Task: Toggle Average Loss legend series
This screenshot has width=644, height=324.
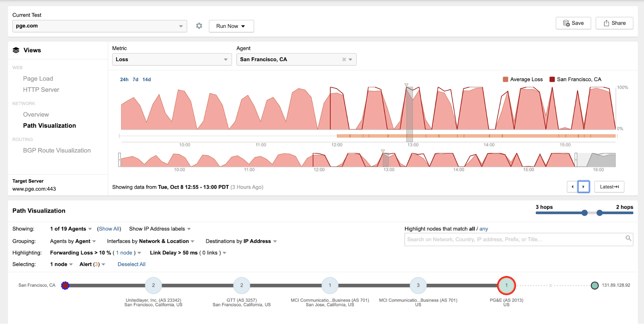Action: [x=523, y=80]
